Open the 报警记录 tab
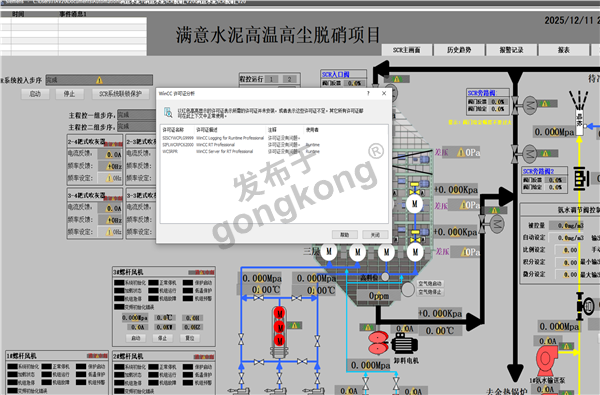 click(x=511, y=50)
